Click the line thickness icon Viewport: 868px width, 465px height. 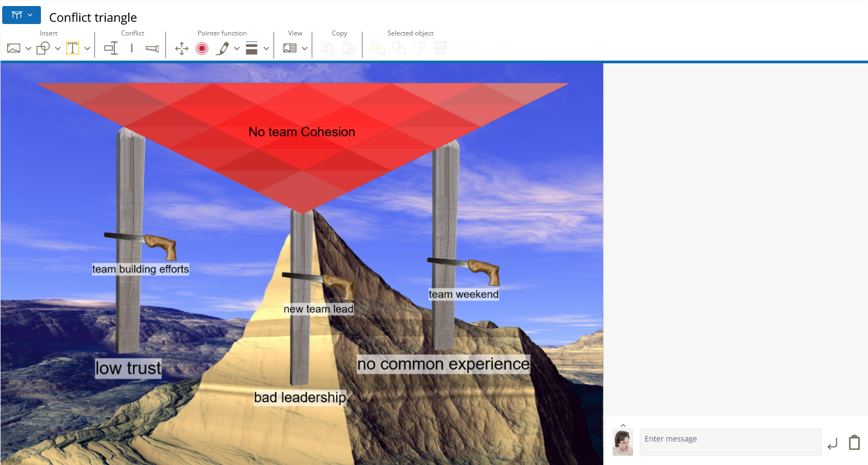(x=252, y=49)
